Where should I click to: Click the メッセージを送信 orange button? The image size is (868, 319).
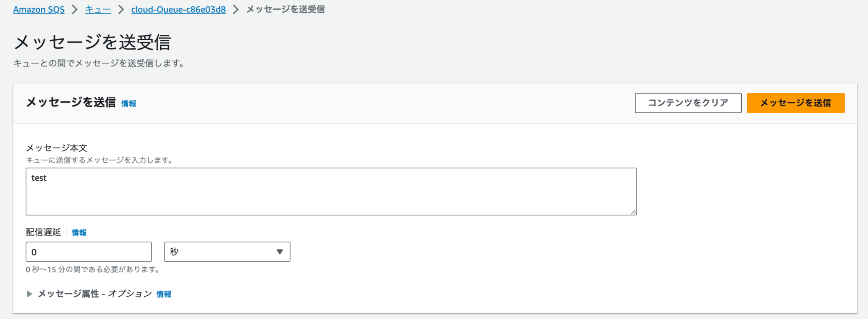pyautogui.click(x=795, y=103)
